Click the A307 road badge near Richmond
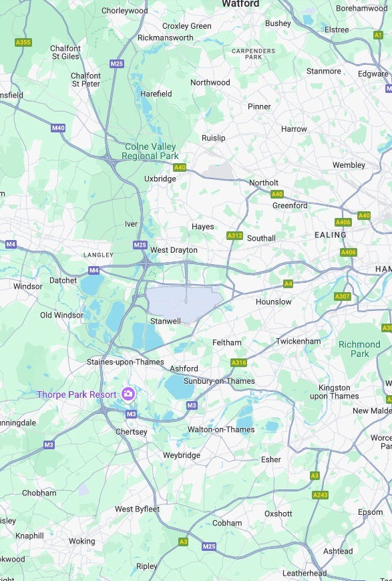Screen dimensions: 392x581 click(x=343, y=296)
